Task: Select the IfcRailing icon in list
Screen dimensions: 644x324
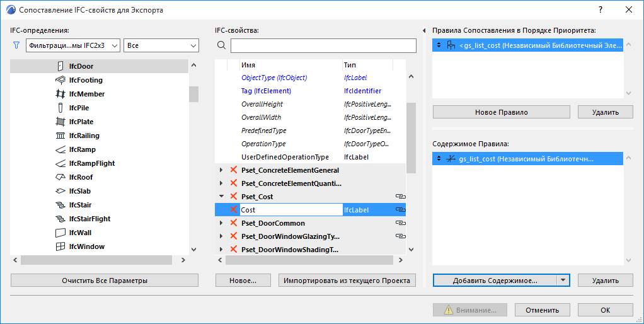Action: [60, 136]
